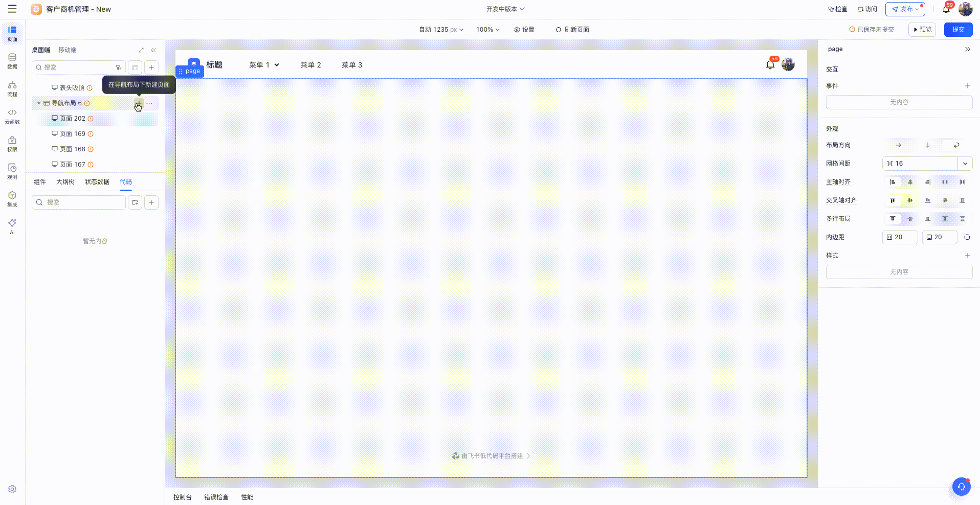Open notifications bell in top bar
The width and height of the screenshot is (980, 505).
pos(946,9)
